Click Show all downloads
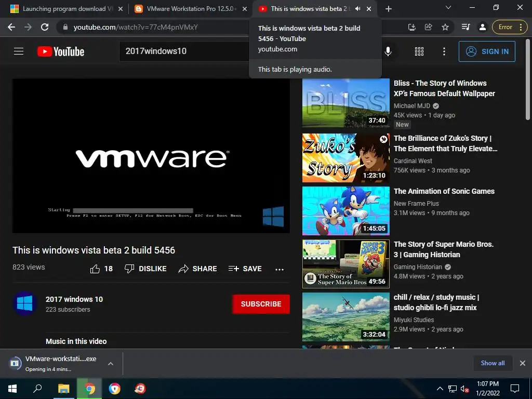Viewport: 532px width, 399px height. click(x=493, y=363)
